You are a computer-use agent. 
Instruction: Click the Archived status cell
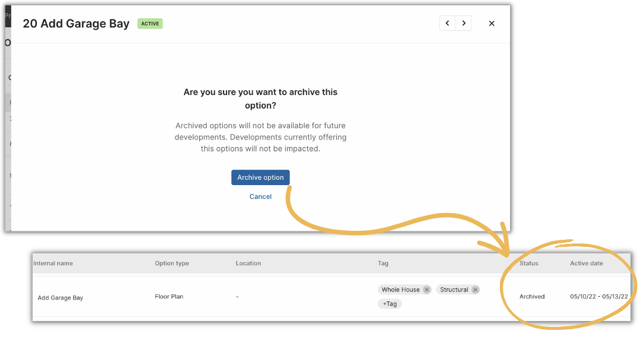tap(532, 297)
